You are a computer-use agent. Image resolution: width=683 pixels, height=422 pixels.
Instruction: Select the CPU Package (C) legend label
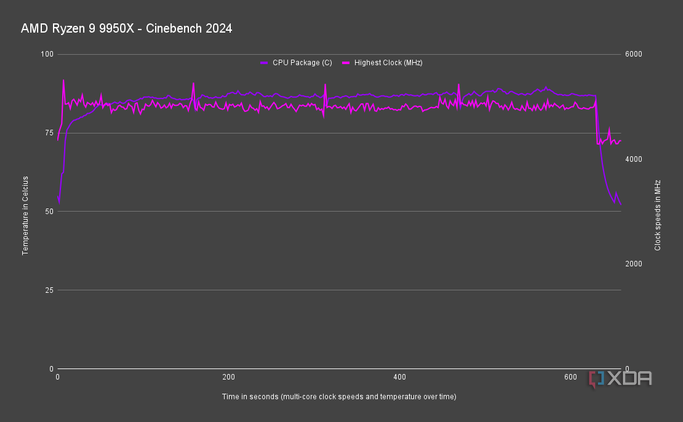pyautogui.click(x=302, y=63)
